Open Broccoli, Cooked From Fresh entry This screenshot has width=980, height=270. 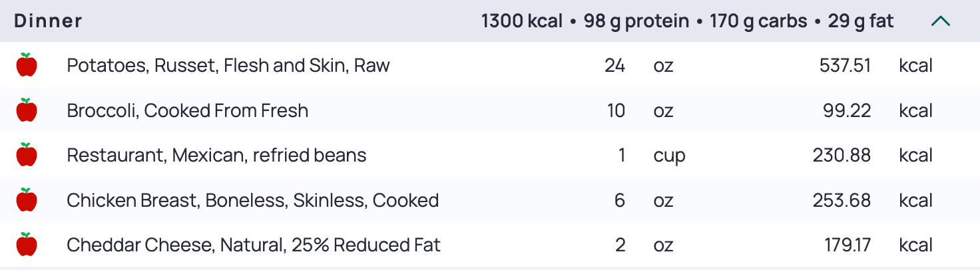(188, 110)
